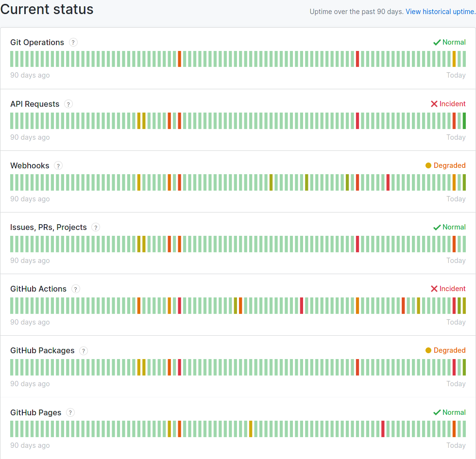Click the green checkmark for Issues, PRs, Projects
Viewport: 476px width, 459px height.
tap(437, 228)
